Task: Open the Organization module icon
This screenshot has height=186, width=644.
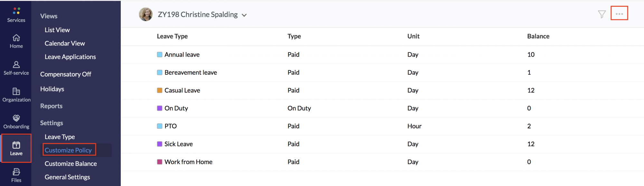Action: click(x=16, y=92)
